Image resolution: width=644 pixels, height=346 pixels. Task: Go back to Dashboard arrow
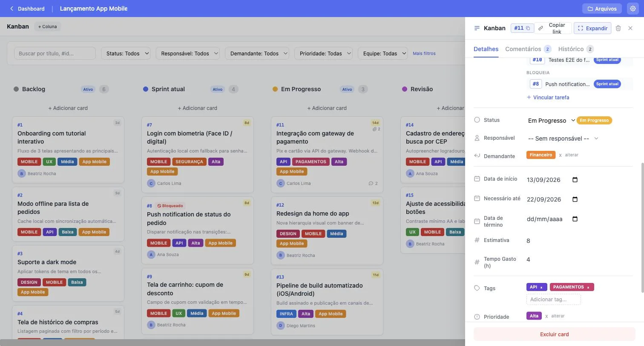click(11, 9)
